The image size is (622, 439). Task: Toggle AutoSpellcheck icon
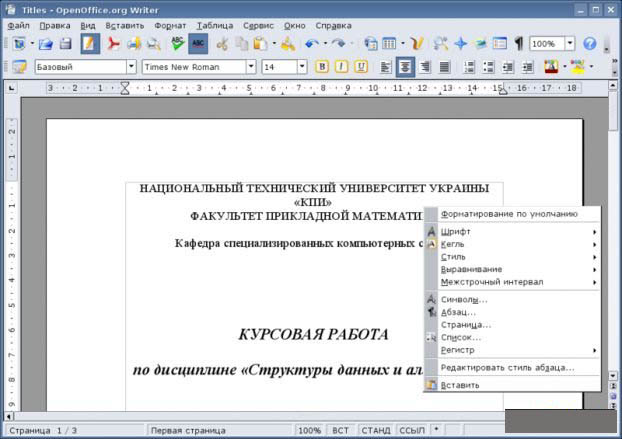[x=198, y=44]
